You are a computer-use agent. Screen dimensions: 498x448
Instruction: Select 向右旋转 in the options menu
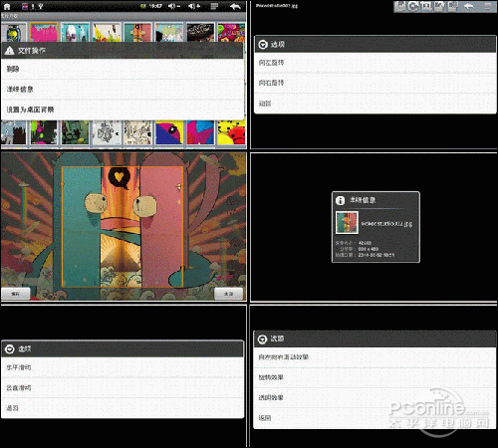tap(375, 83)
